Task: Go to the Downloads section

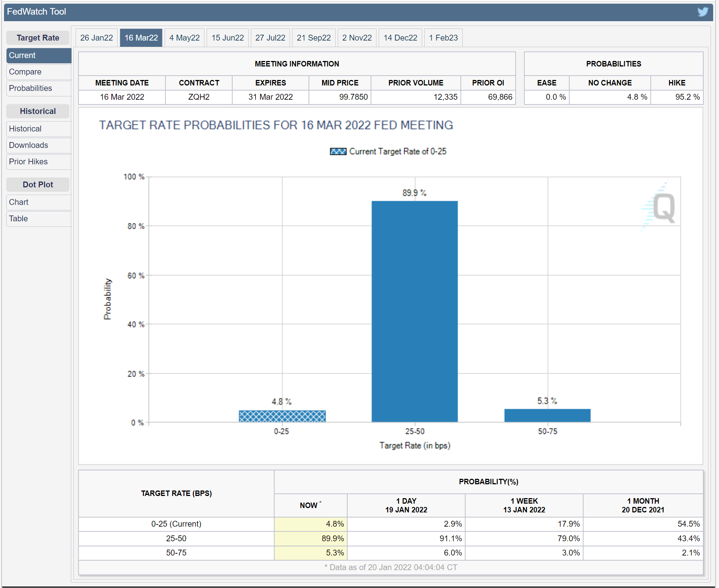Action: [28, 145]
